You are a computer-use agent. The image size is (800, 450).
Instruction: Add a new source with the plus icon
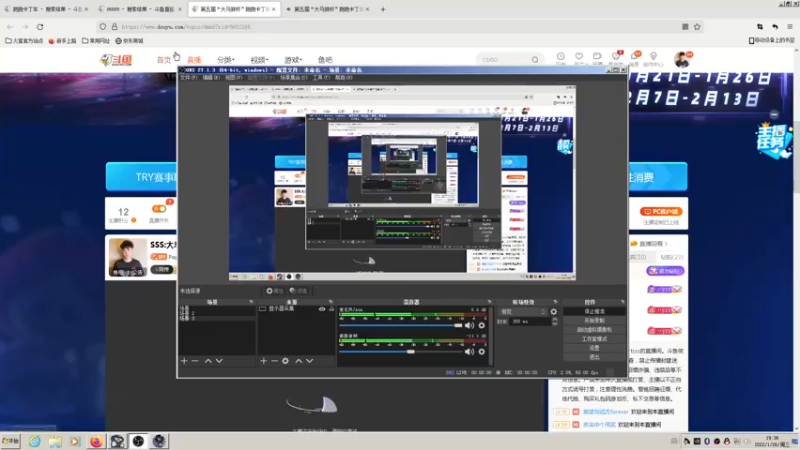coord(263,361)
